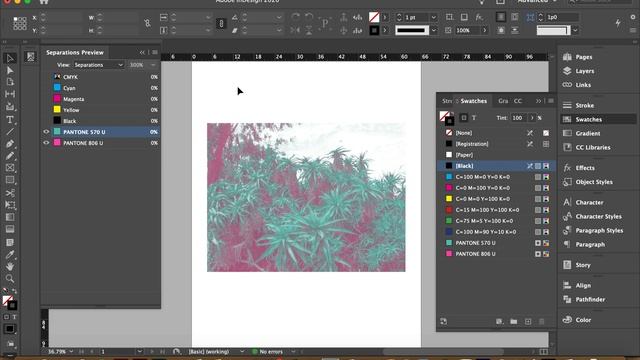Click the new color group folder icon
This screenshot has width=640, height=360.
[x=513, y=322]
